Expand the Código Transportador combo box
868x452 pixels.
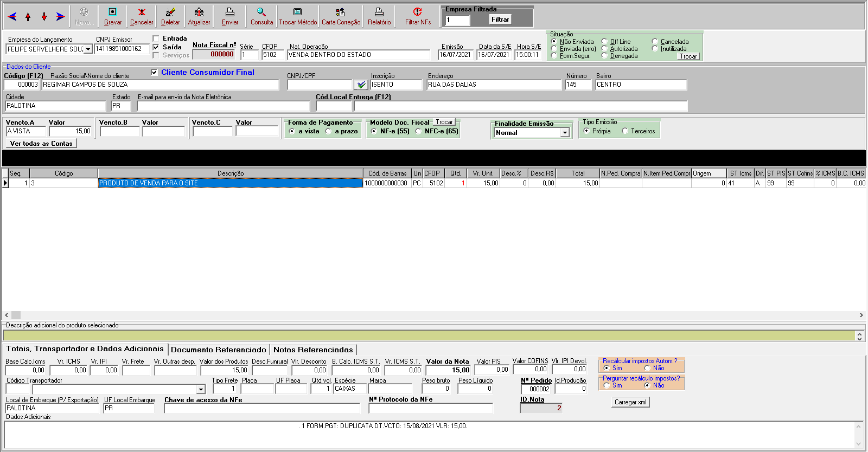[201, 389]
